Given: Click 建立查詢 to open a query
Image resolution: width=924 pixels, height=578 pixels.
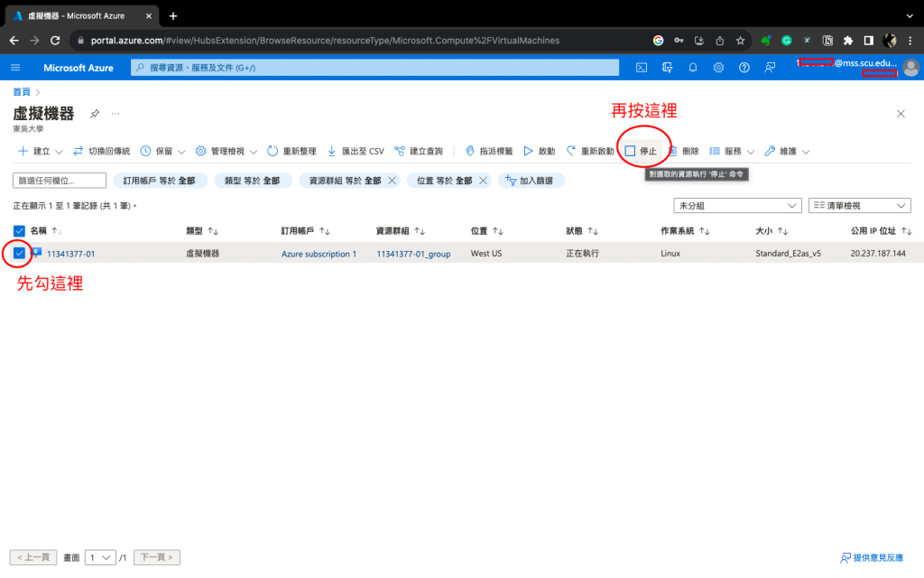Looking at the screenshot, I should pyautogui.click(x=419, y=151).
